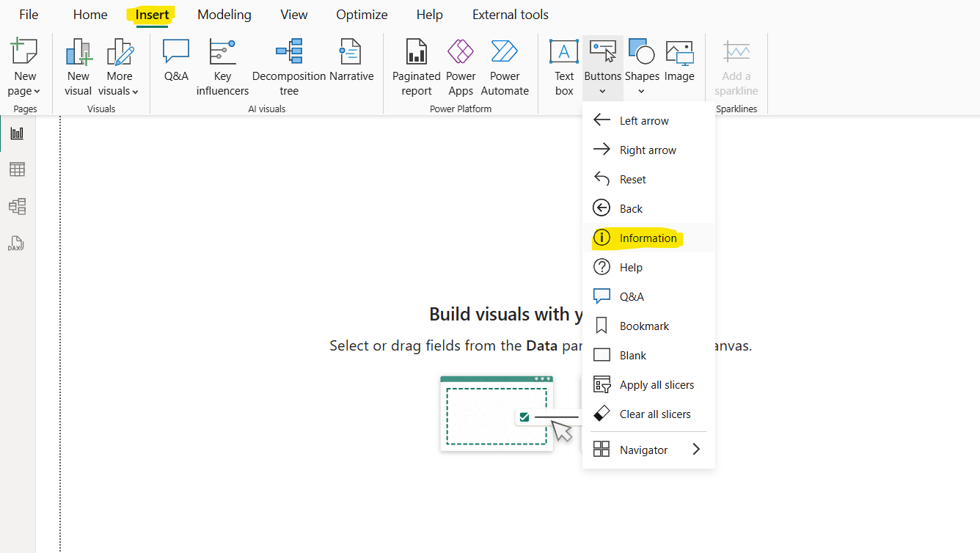Add a Decomposition tree visual
The image size is (980, 553).
click(289, 67)
